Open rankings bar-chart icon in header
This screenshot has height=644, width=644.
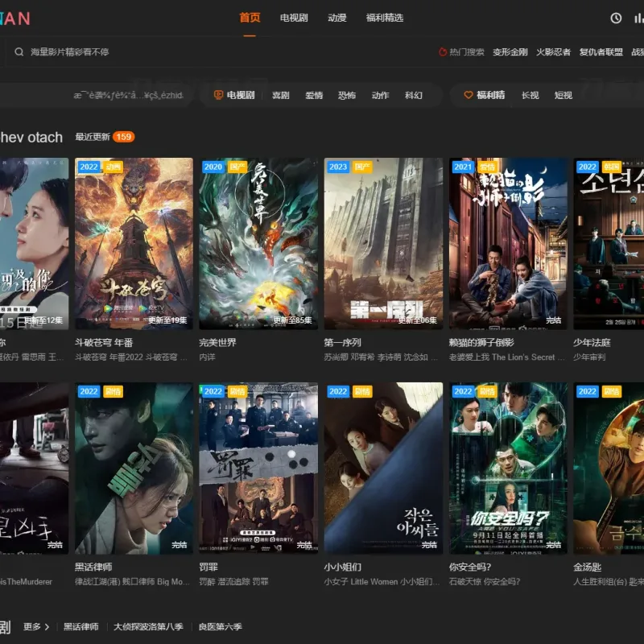(638, 18)
